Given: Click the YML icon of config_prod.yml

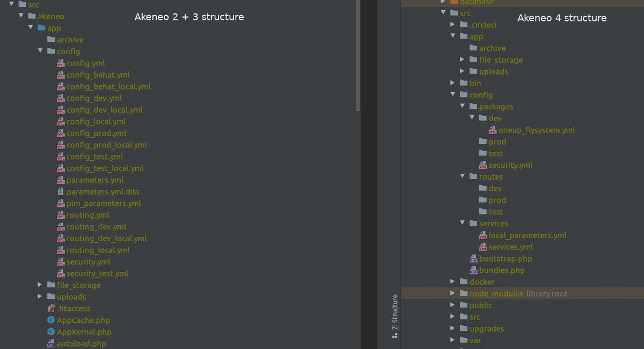Looking at the screenshot, I should (61, 133).
